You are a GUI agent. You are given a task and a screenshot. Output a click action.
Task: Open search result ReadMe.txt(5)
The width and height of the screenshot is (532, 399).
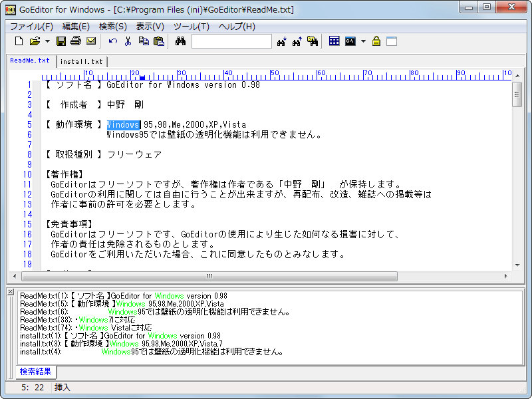(x=122, y=304)
